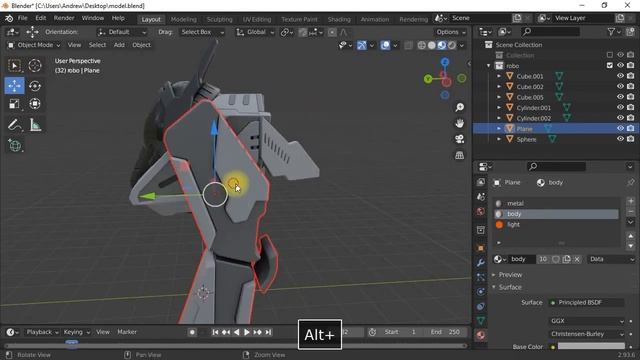Viewport: 640px width, 360px height.
Task: Click the pan view hand icon
Action: click(x=460, y=123)
